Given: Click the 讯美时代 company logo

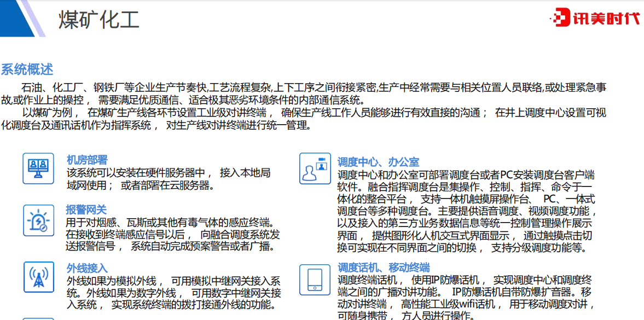Looking at the screenshot, I should tap(594, 18).
